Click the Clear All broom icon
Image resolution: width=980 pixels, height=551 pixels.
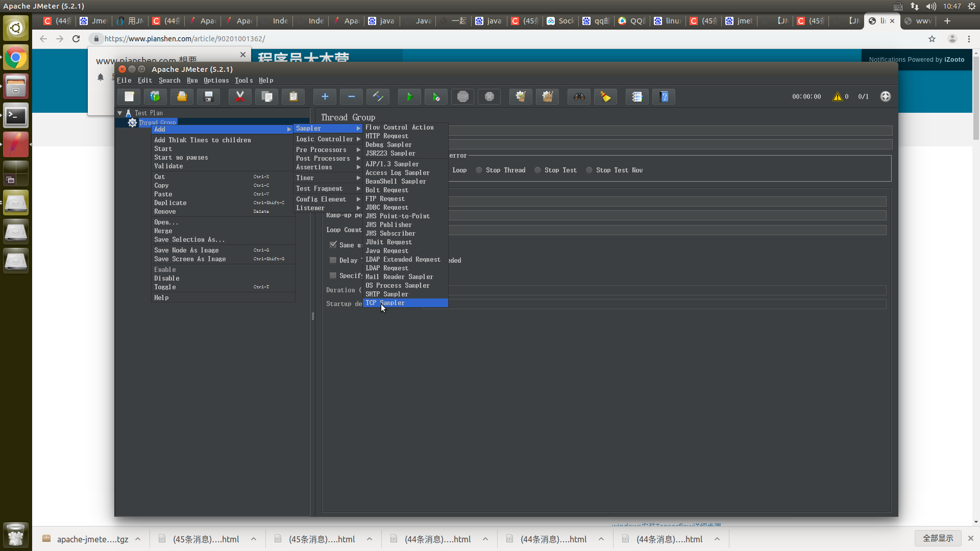547,96
